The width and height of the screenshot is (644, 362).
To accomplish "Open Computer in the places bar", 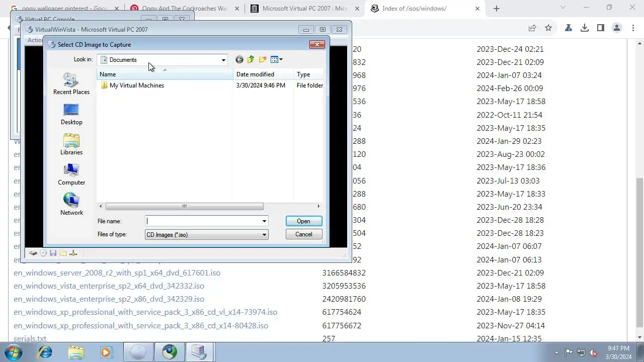I will coord(71,175).
